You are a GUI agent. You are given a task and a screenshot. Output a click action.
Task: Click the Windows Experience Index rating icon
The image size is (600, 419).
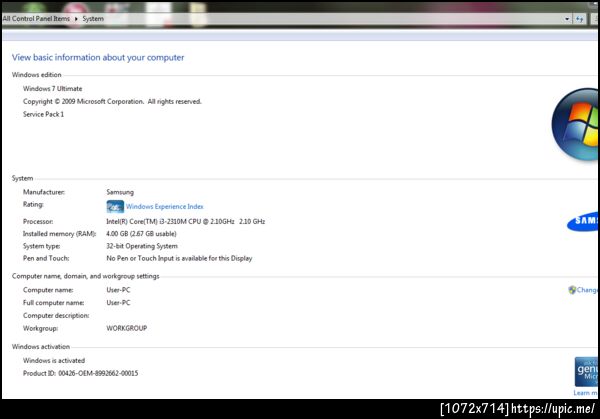coord(115,207)
